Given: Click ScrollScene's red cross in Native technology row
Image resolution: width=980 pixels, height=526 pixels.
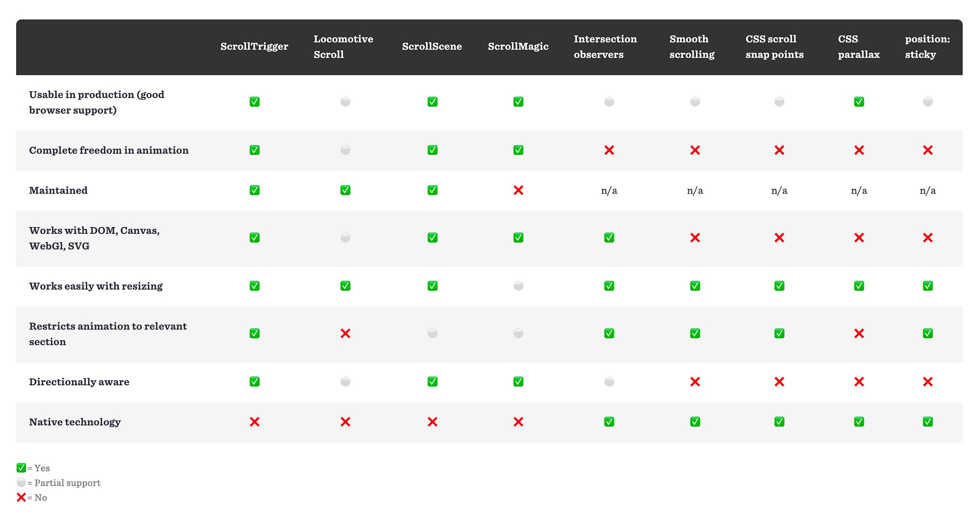Looking at the screenshot, I should 432,422.
